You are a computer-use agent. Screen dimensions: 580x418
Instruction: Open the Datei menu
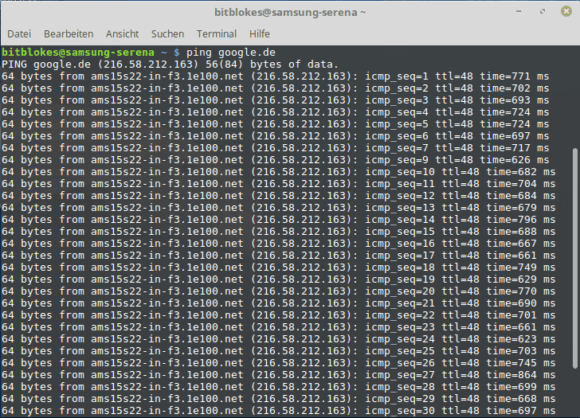click(x=19, y=34)
